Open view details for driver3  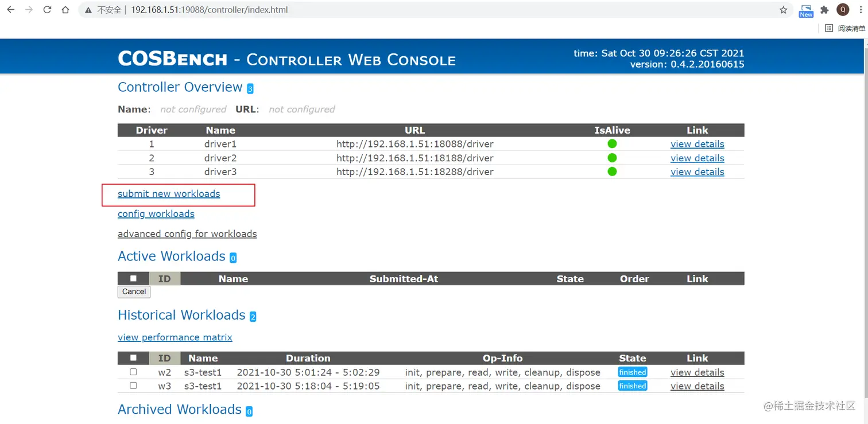click(697, 172)
